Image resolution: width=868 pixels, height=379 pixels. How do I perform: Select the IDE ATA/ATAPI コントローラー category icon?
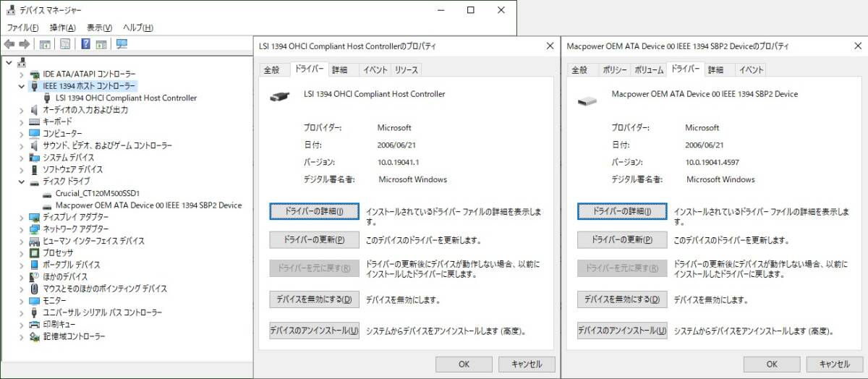[34, 74]
